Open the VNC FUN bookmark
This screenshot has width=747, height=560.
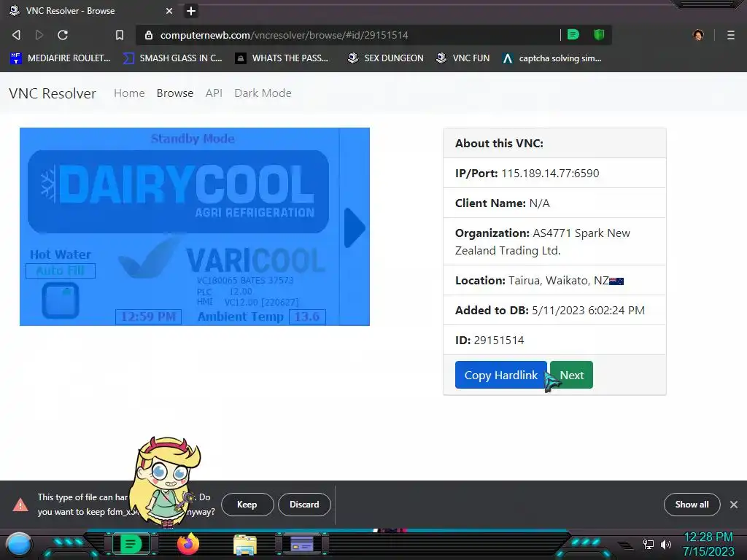[x=463, y=58]
